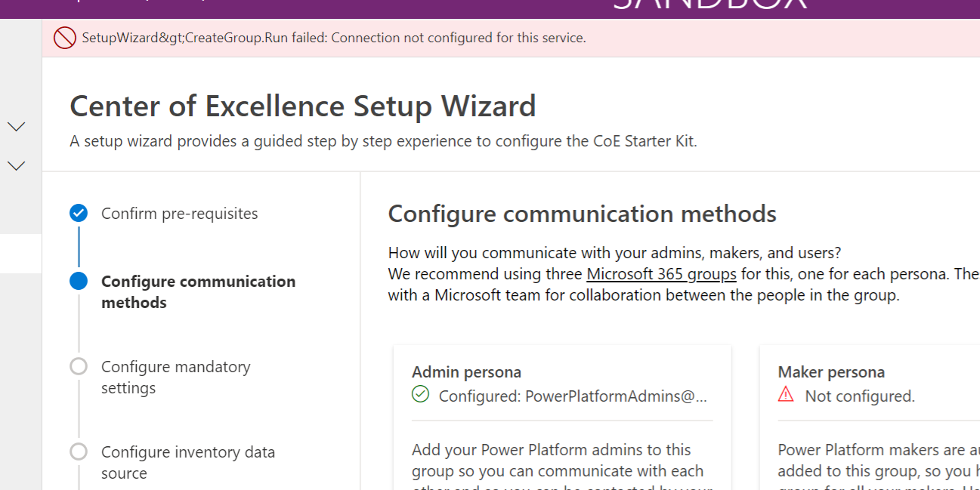Click the Configure inventory data source step circle

coord(79,451)
